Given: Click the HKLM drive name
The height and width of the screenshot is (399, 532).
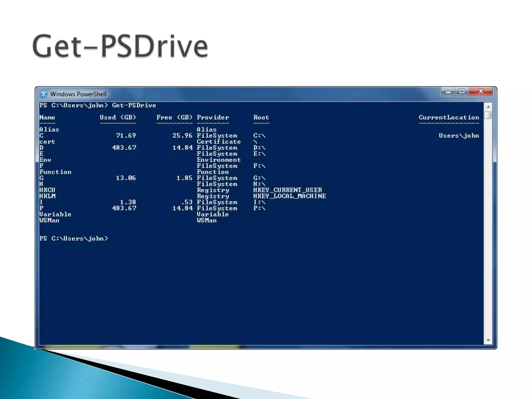Looking at the screenshot, I should click(47, 196).
